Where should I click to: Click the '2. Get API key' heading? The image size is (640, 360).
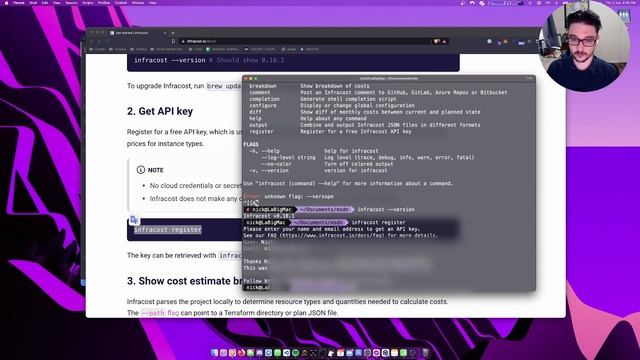point(160,111)
